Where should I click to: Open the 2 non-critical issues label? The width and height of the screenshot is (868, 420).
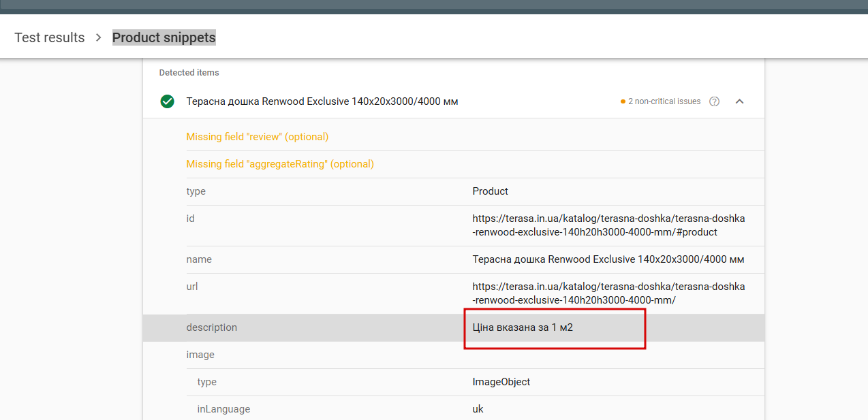[x=664, y=101]
